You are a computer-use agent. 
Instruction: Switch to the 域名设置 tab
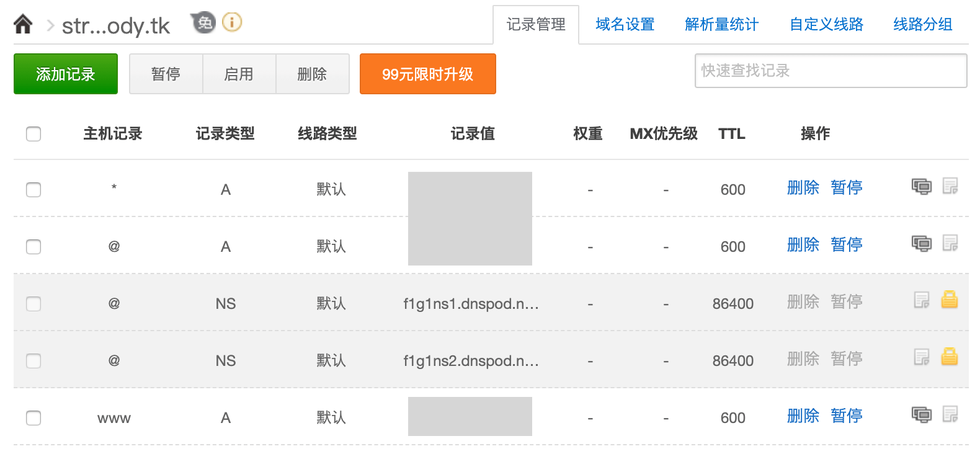coord(625,24)
